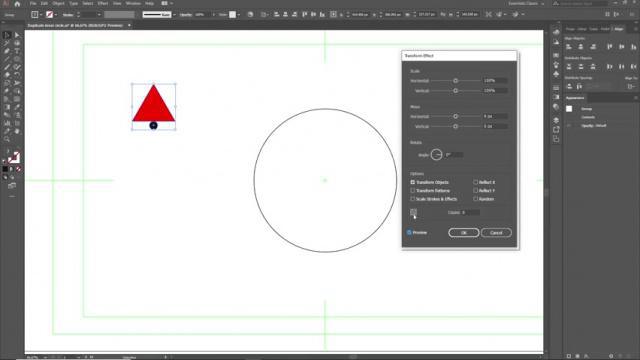Click the Copies input field
This screenshot has width=640, height=360.
471,212
